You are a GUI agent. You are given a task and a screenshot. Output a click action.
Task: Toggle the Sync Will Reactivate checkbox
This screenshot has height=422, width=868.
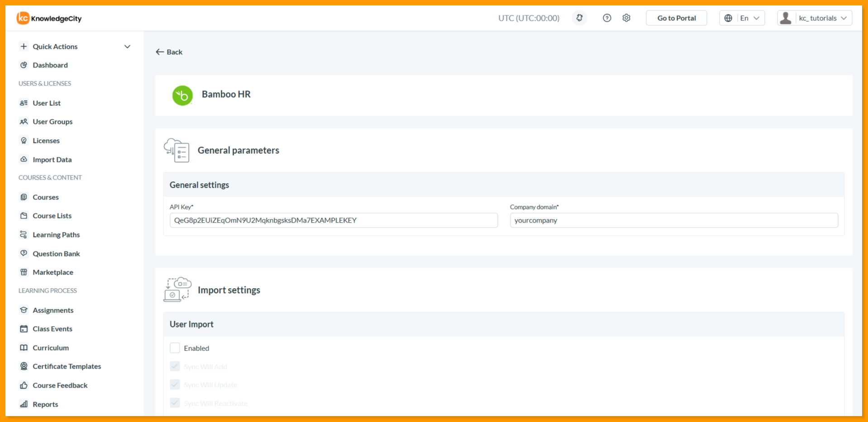tap(175, 403)
